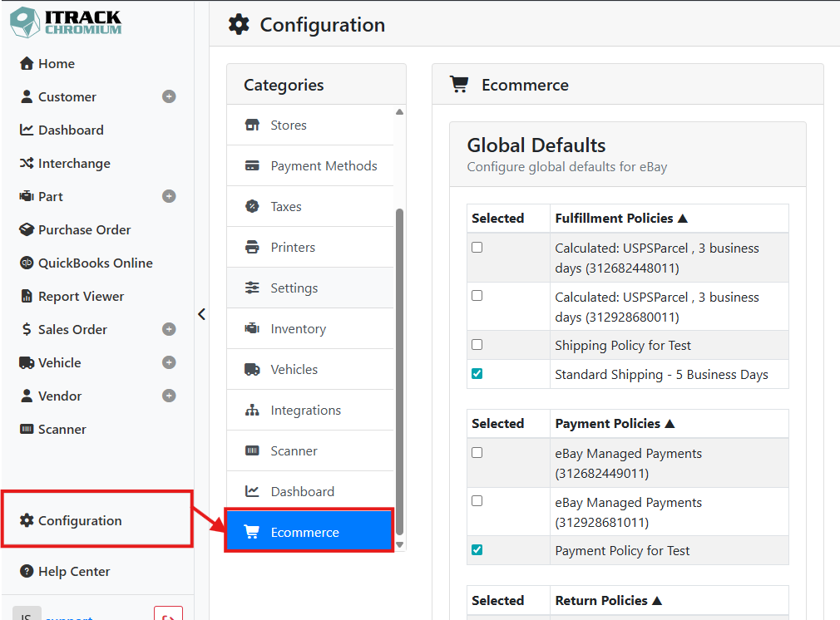The width and height of the screenshot is (840, 620).
Task: Click the Home house icon in sidebar
Action: coord(27,63)
